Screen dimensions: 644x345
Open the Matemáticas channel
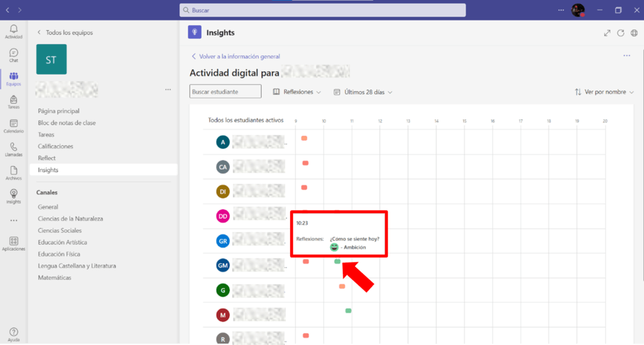coord(54,278)
